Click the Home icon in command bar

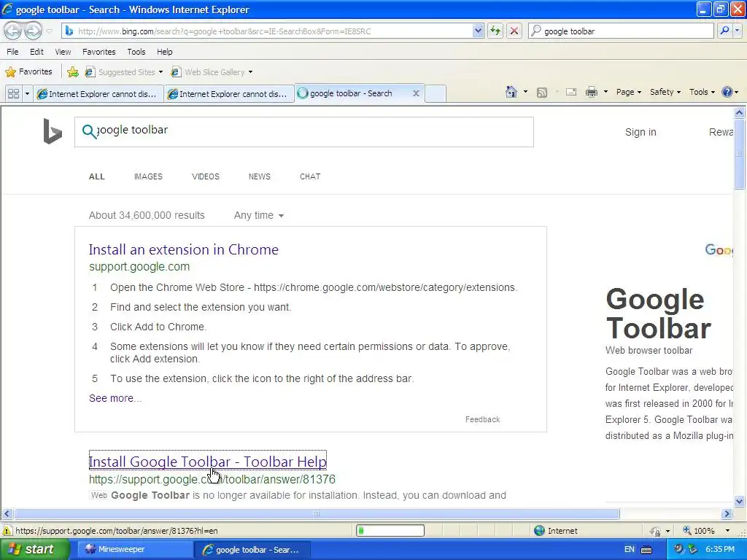coord(511,92)
